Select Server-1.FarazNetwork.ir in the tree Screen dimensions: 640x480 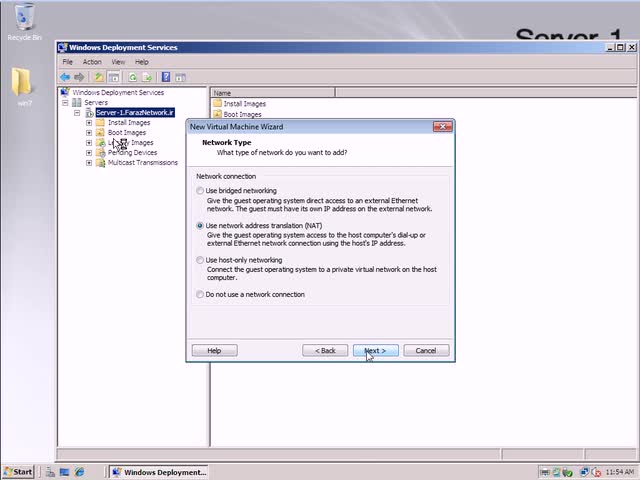(x=135, y=112)
